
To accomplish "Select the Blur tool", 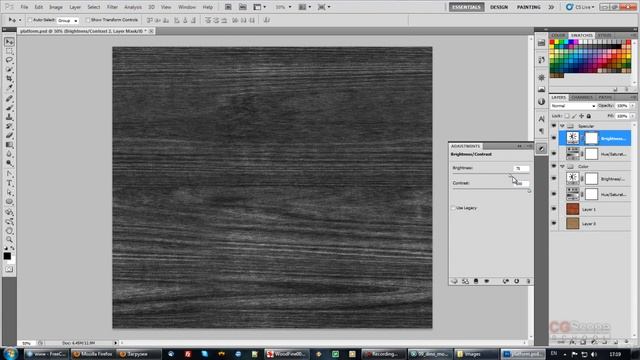I will pos(9,154).
